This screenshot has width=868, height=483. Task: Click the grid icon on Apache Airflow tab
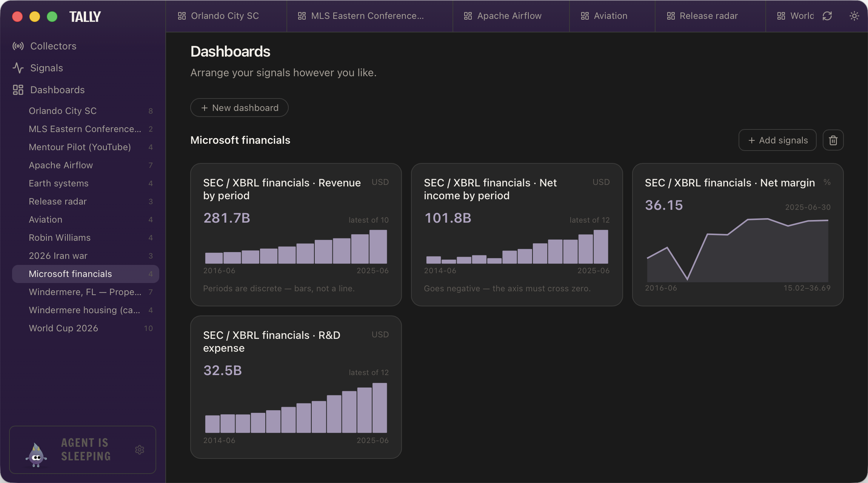(468, 16)
